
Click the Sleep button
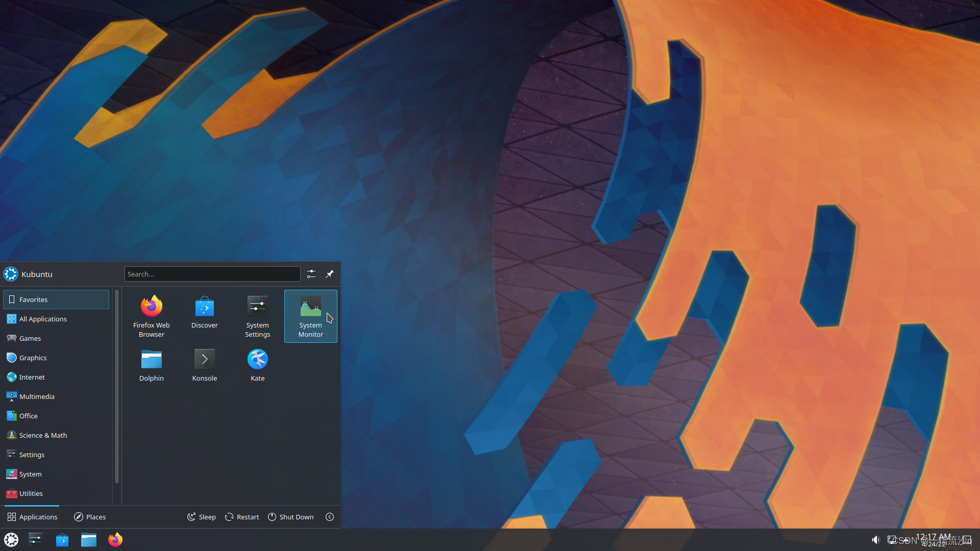[x=202, y=517]
